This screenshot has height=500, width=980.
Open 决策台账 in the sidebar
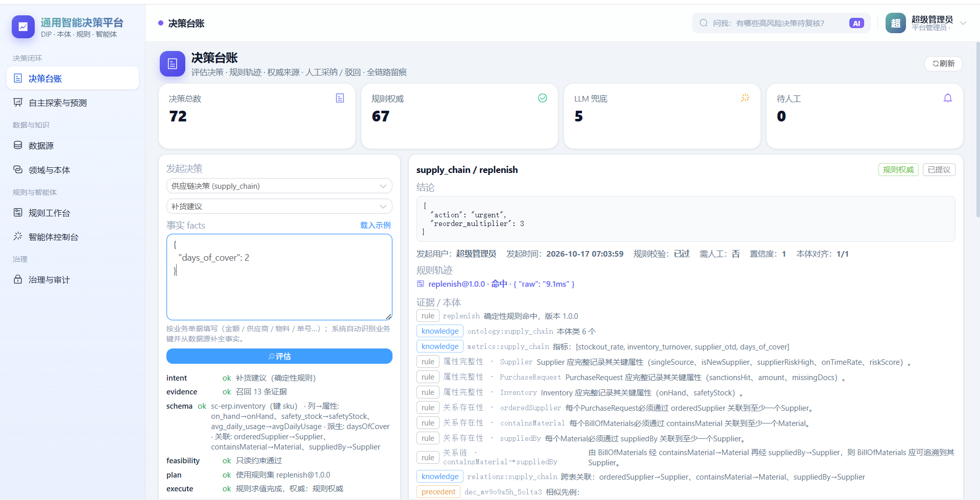[x=72, y=78]
